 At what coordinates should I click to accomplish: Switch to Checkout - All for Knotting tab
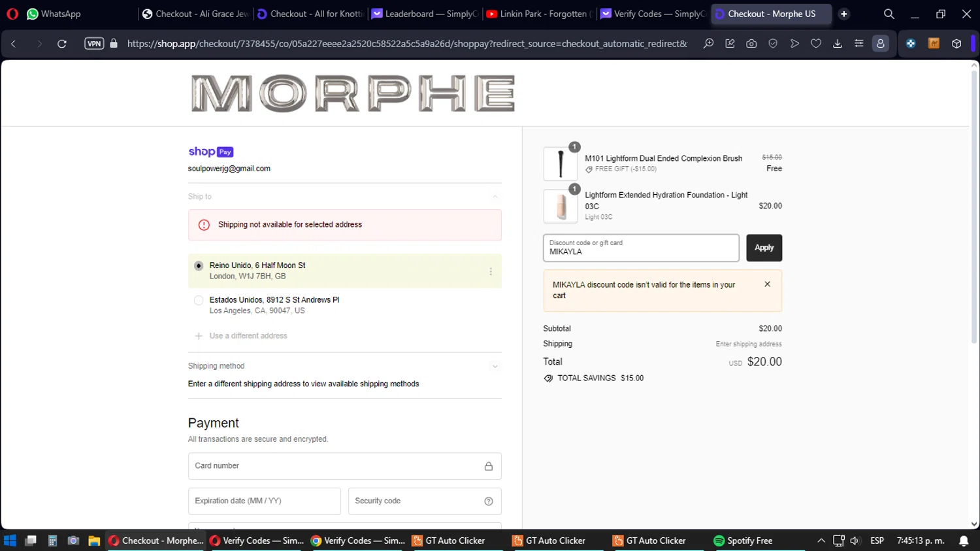click(310, 14)
